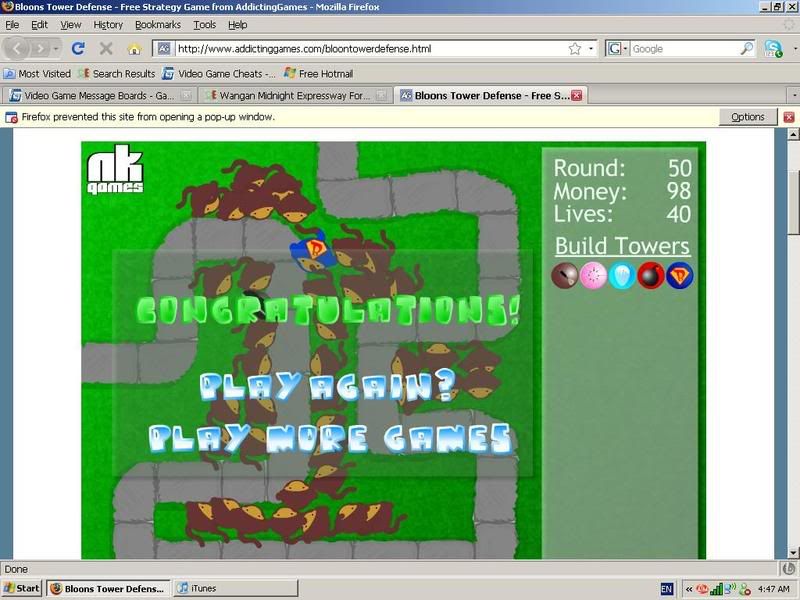Click Play Again? to restart the game
Viewport: 800px width, 600px height.
[x=327, y=387]
